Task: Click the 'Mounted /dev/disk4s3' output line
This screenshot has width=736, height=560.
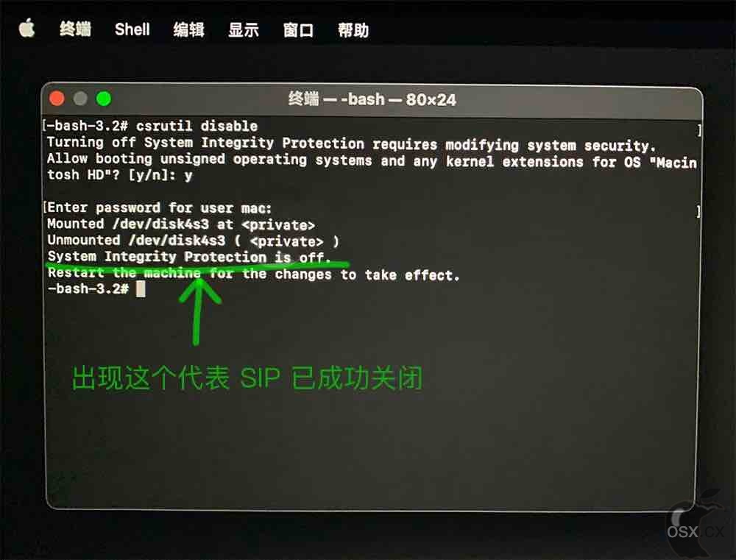Action: click(x=181, y=224)
